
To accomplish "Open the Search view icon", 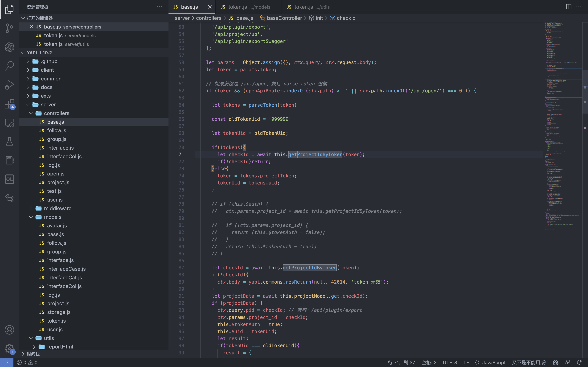I will click(9, 66).
